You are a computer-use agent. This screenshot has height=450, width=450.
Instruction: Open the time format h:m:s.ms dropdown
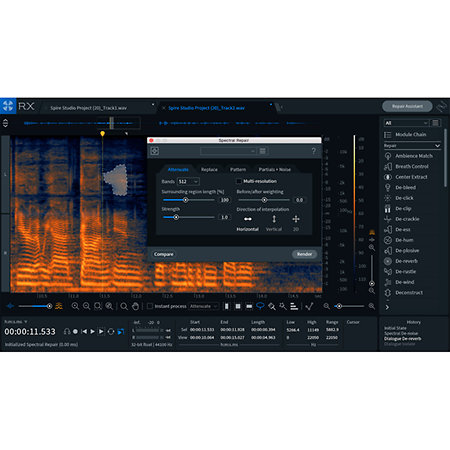tap(15, 322)
